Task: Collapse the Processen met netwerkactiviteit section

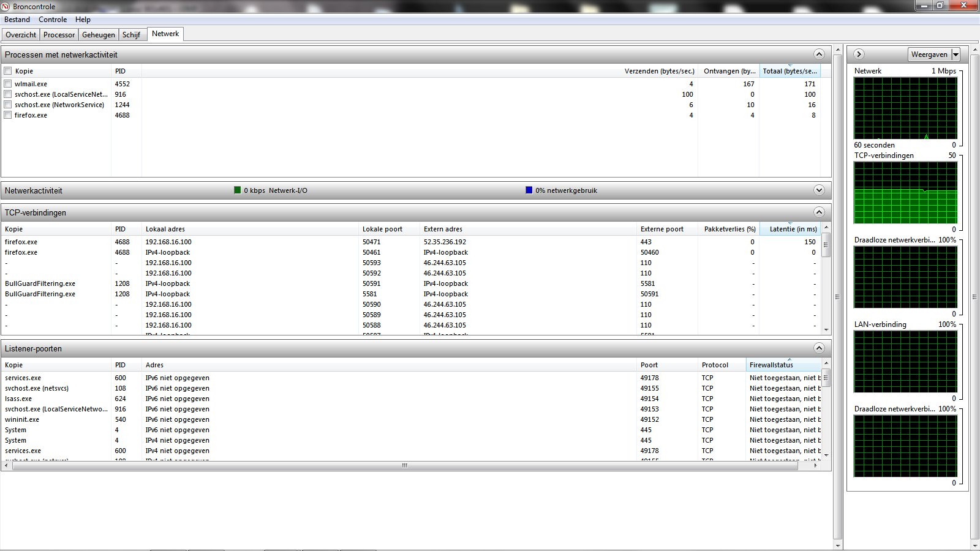Action: (819, 54)
